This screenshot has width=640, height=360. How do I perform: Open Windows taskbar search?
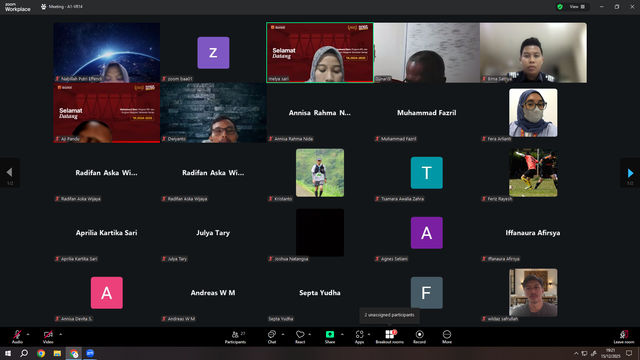pos(24,353)
